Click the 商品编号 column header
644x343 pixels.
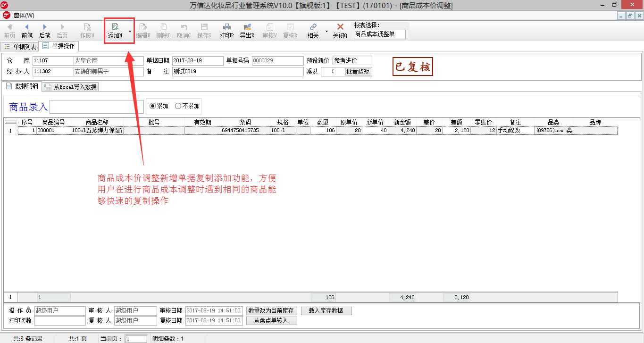[53, 123]
